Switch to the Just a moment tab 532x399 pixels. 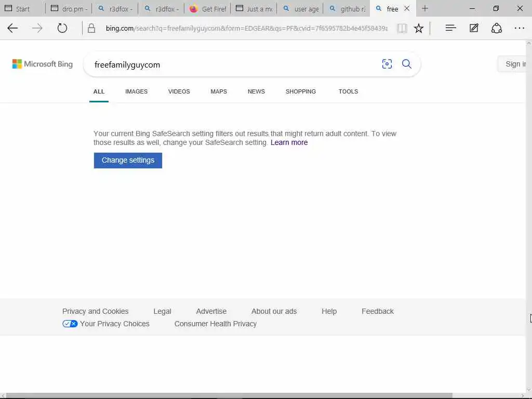click(x=254, y=8)
